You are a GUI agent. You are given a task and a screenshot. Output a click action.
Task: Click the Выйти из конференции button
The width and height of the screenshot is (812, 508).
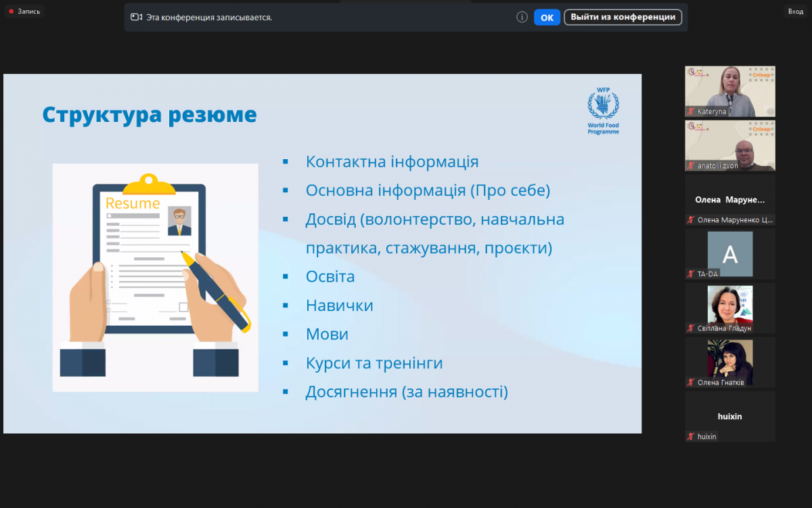(623, 17)
